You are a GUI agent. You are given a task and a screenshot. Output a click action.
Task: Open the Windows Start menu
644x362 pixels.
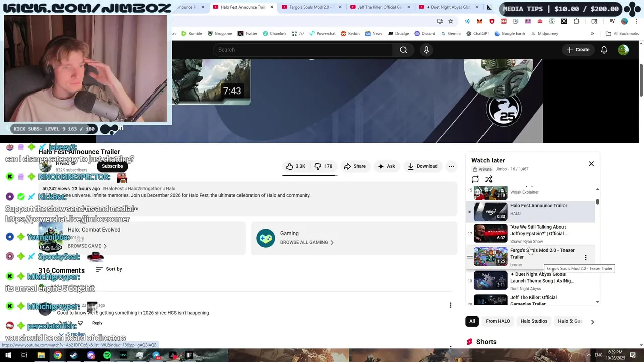tap(9, 355)
